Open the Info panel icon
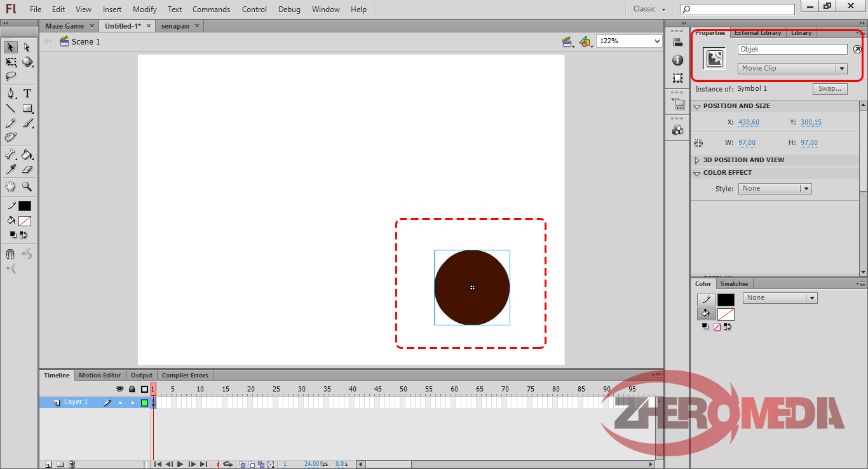Viewport: 868px width, 469px height. click(678, 60)
